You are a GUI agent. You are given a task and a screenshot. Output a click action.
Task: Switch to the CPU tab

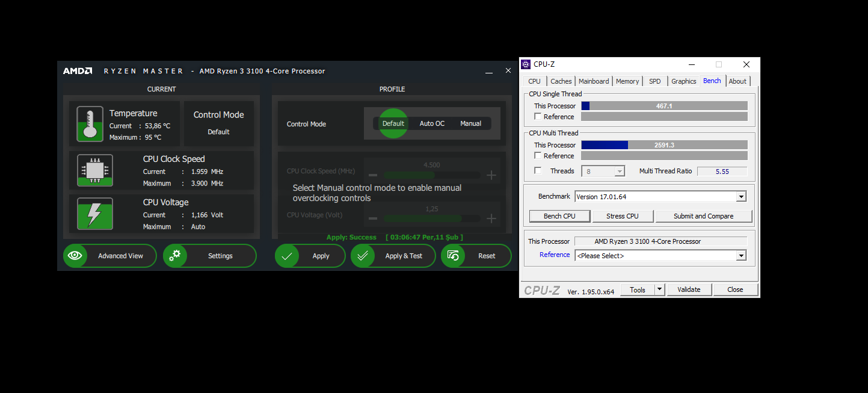(x=534, y=81)
